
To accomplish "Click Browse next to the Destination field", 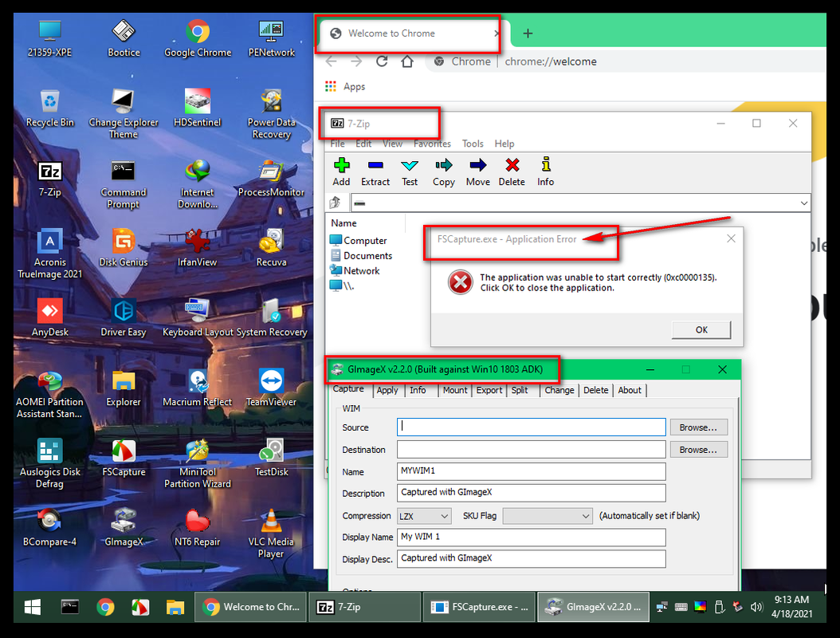I will tap(698, 450).
